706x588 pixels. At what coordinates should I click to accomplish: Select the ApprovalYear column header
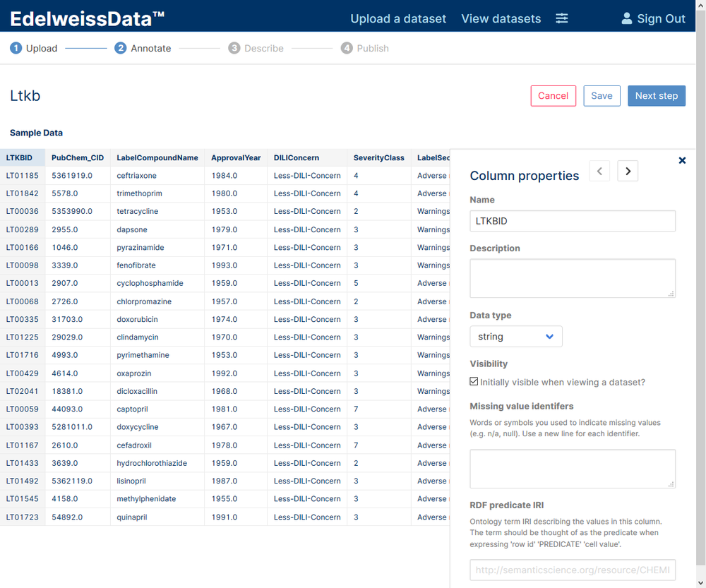(x=236, y=157)
